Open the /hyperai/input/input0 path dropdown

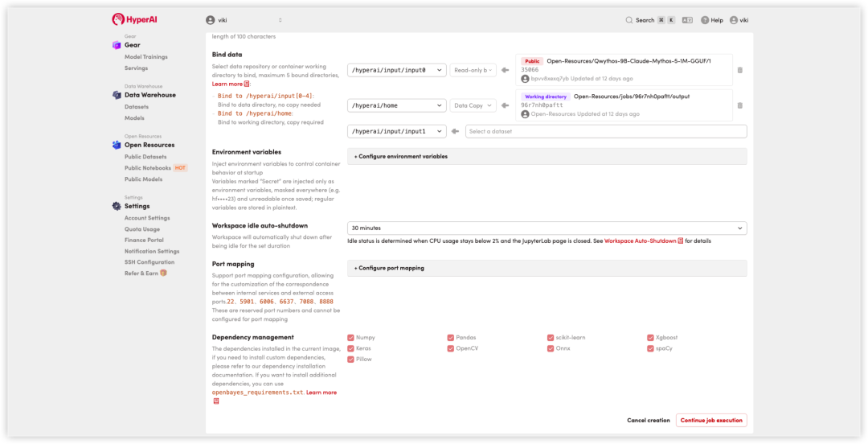397,71
